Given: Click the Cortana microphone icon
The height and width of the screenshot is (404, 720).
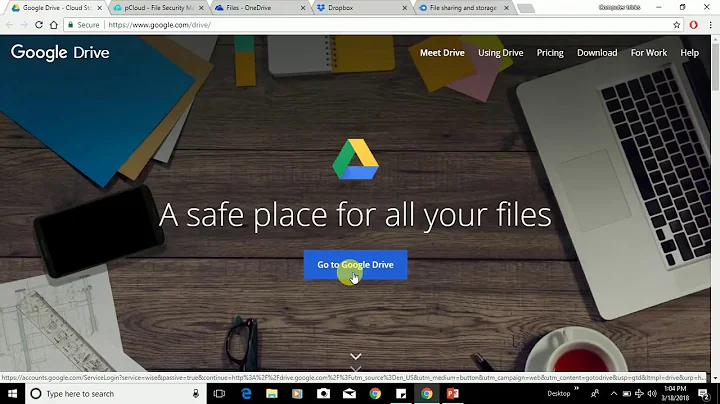Looking at the screenshot, I should [196, 393].
